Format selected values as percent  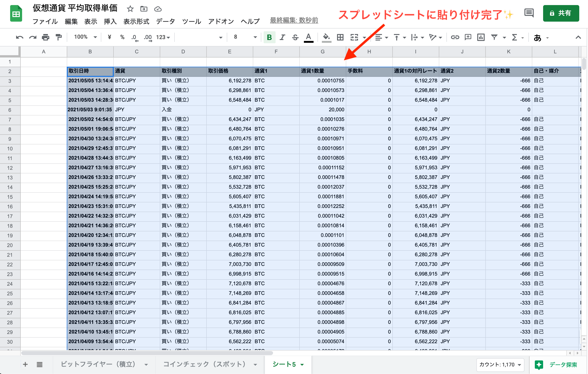(122, 37)
